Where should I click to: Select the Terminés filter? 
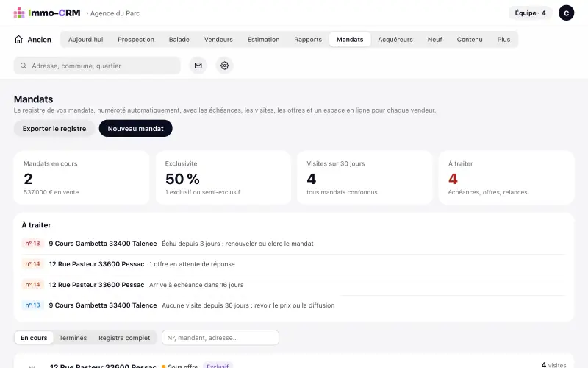(73, 338)
